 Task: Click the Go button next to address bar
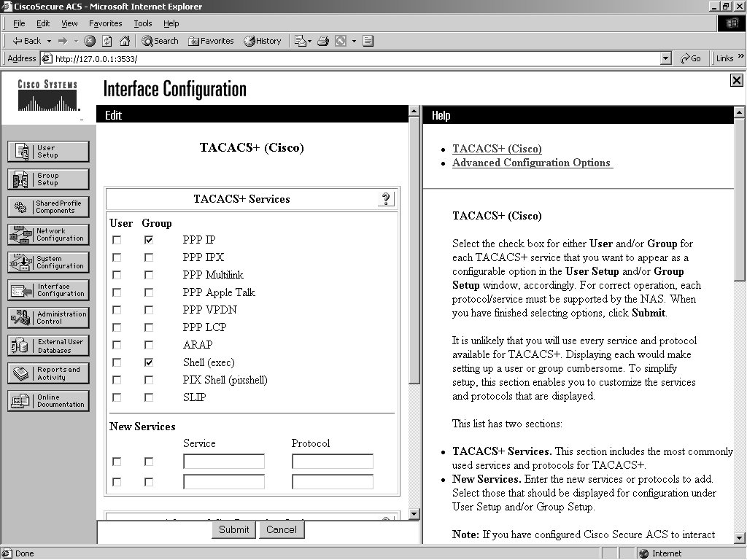click(691, 58)
